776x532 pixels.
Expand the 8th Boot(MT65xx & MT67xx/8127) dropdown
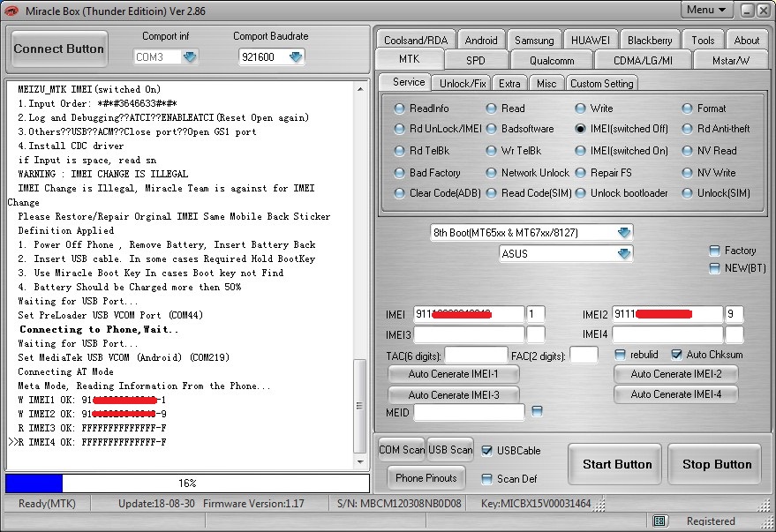pos(624,232)
